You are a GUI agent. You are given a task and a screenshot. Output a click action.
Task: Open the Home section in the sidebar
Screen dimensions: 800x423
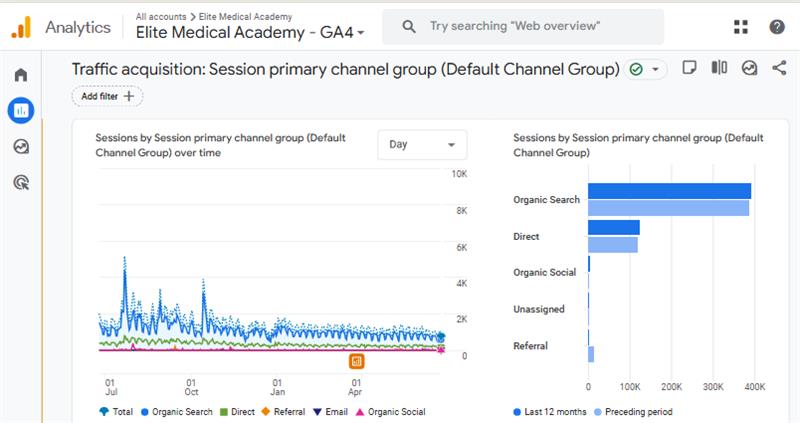point(21,75)
